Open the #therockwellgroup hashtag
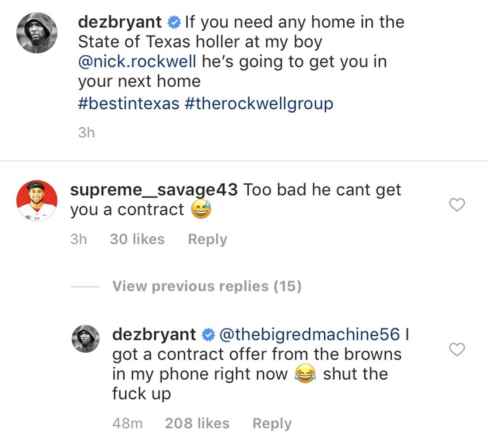The image size is (488, 448). point(259,104)
